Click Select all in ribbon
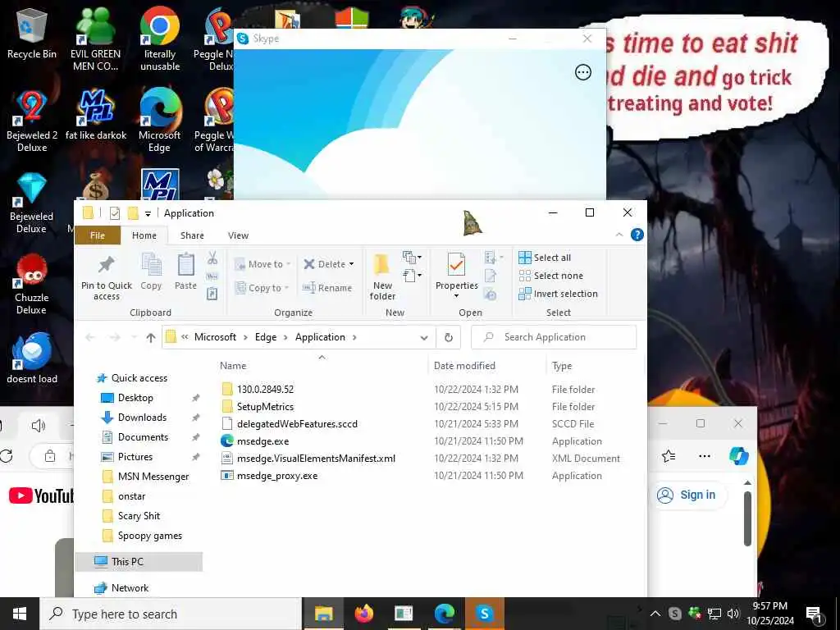This screenshot has width=840, height=630. [x=545, y=258]
